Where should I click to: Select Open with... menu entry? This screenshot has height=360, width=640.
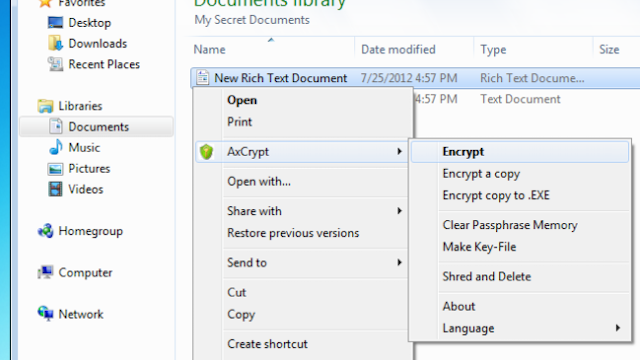click(x=259, y=181)
